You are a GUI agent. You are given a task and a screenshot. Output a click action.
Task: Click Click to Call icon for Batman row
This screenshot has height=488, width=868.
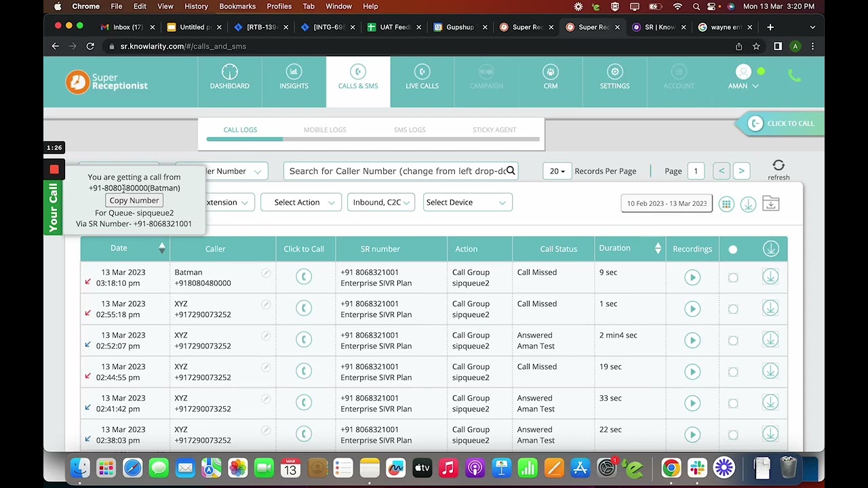coord(304,277)
